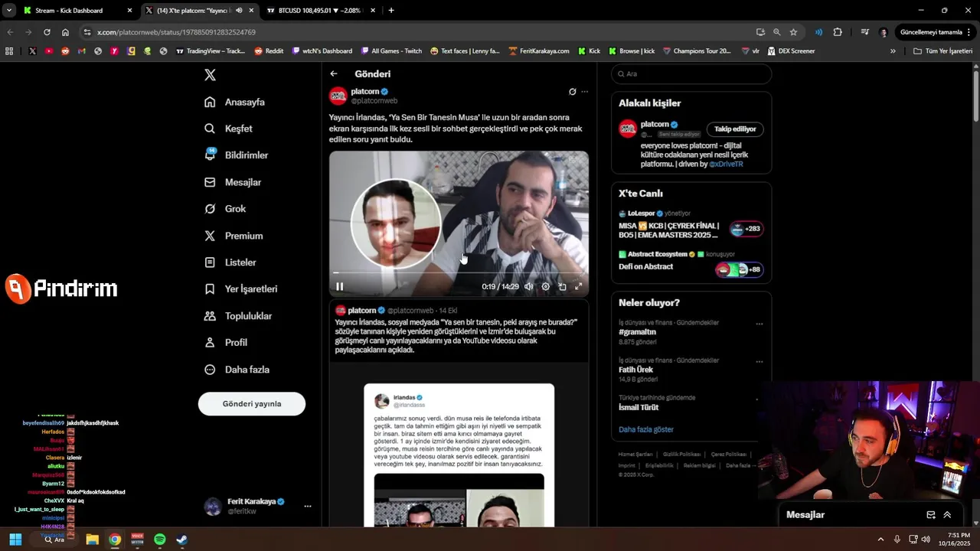Switch to the BTCUSD tab

[x=322, y=11]
